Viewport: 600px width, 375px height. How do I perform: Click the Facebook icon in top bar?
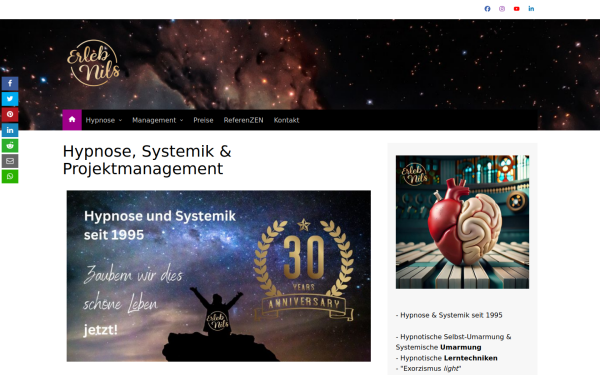487,9
